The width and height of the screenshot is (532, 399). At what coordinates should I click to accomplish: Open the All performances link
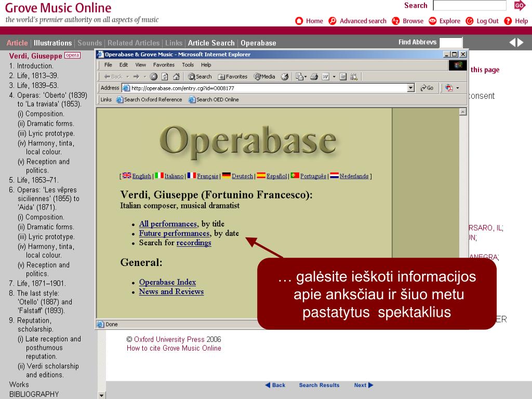pyautogui.click(x=168, y=224)
